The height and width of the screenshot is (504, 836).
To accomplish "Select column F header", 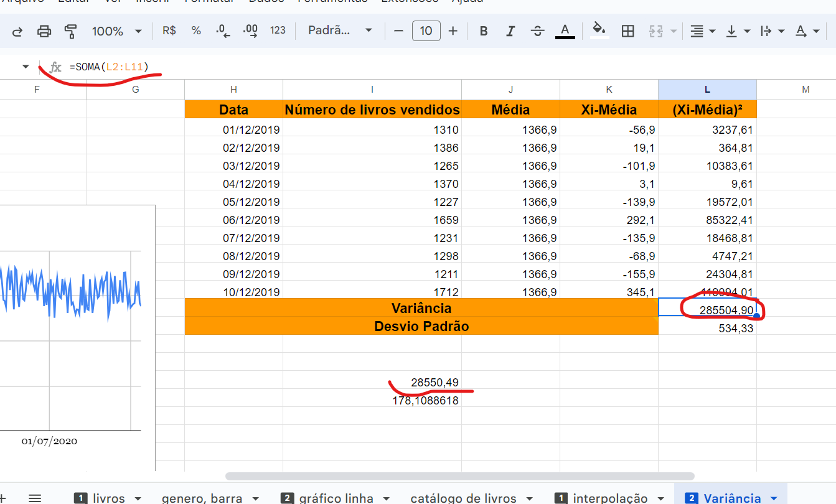I will 37,90.
